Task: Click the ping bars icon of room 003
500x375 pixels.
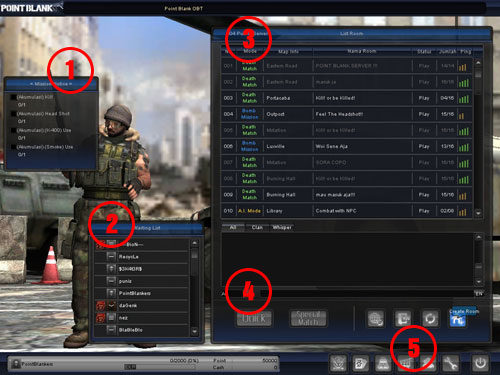Action: pyautogui.click(x=464, y=99)
